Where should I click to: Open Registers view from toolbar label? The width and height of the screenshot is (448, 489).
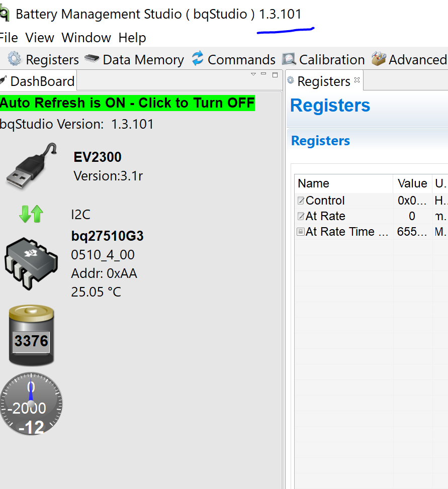52,60
